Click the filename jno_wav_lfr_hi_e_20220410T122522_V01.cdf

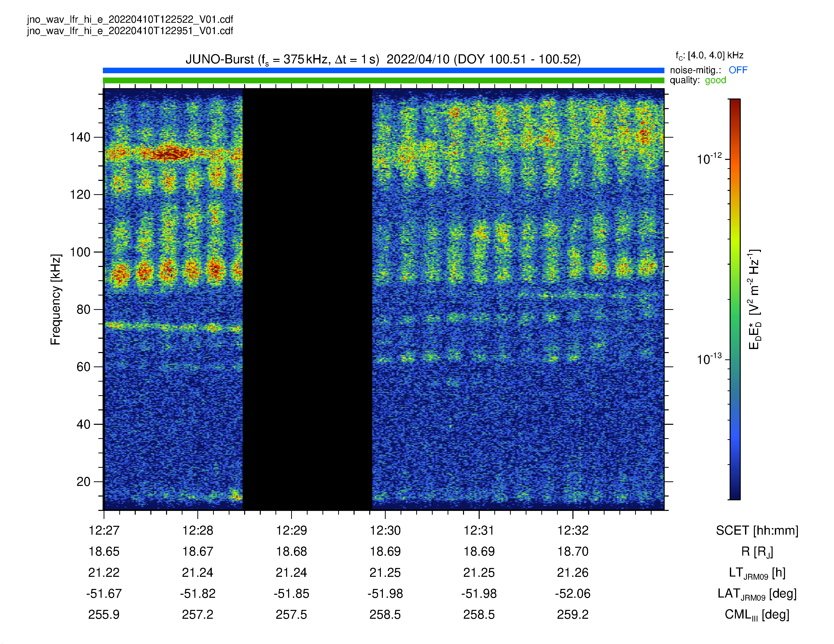[130, 19]
